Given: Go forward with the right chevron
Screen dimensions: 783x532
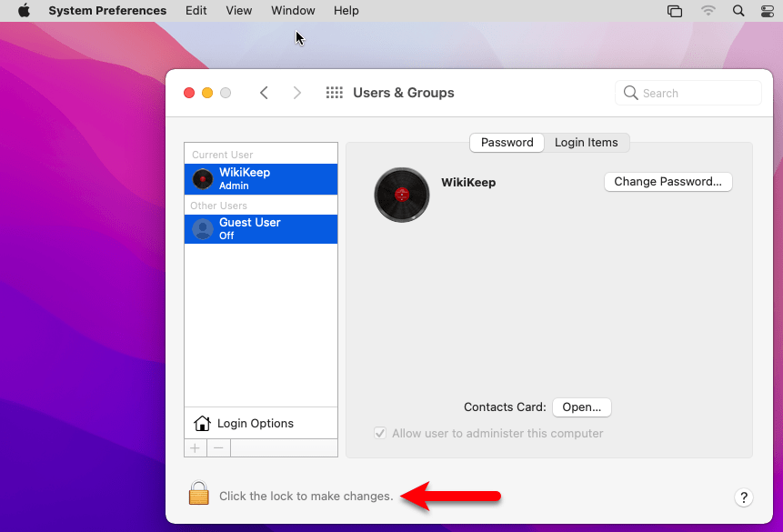Looking at the screenshot, I should [297, 93].
